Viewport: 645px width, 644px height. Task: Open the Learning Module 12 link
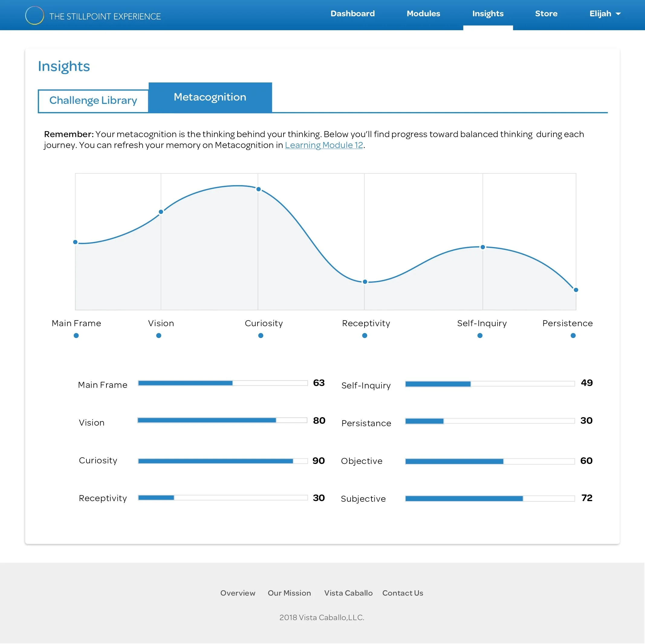pos(323,145)
